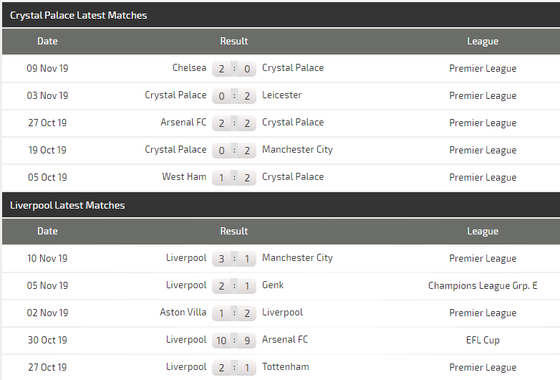Viewport: 560px width, 380px height.
Task: Open Champions League Grp. E link
Action: [482, 286]
